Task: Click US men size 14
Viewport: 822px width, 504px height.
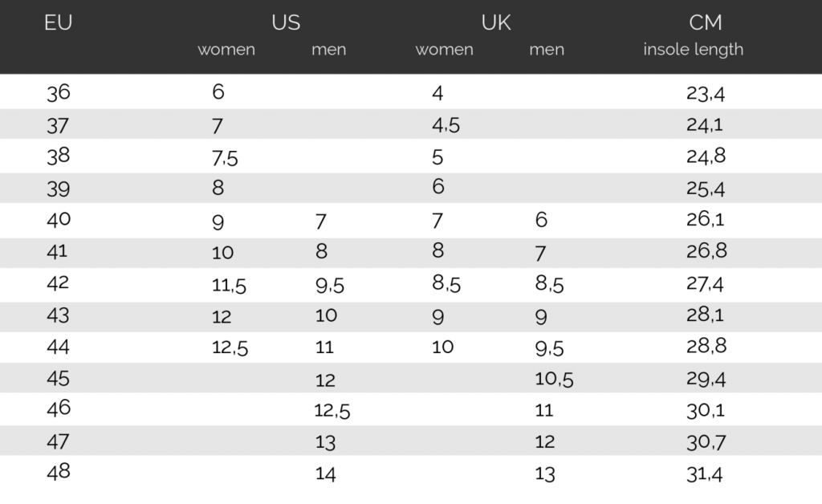Action: [x=326, y=474]
